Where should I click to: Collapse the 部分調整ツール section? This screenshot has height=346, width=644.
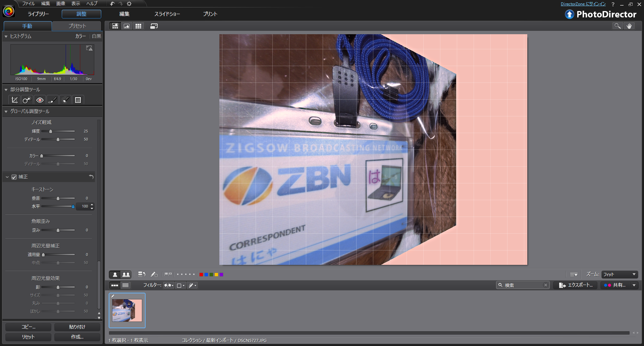[6, 90]
